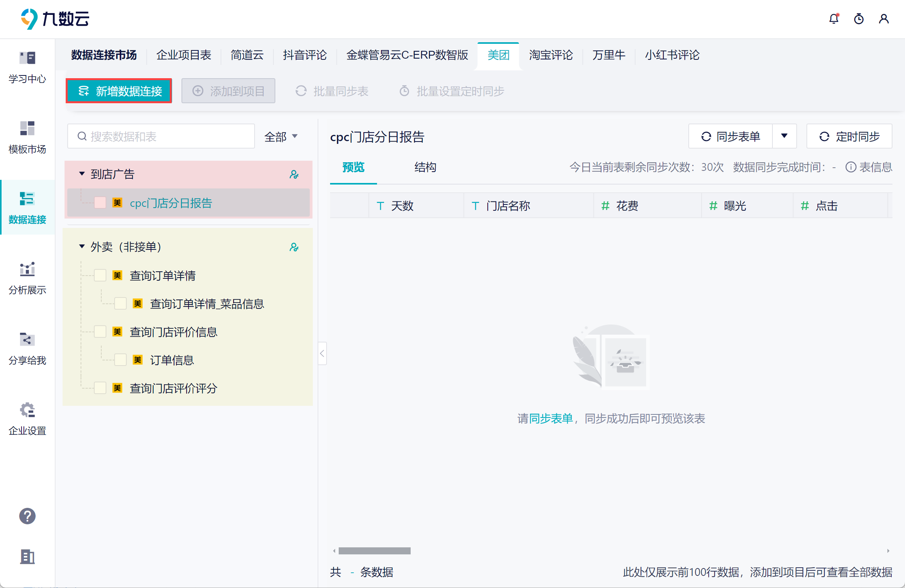Select the 美团 tab

499,55
